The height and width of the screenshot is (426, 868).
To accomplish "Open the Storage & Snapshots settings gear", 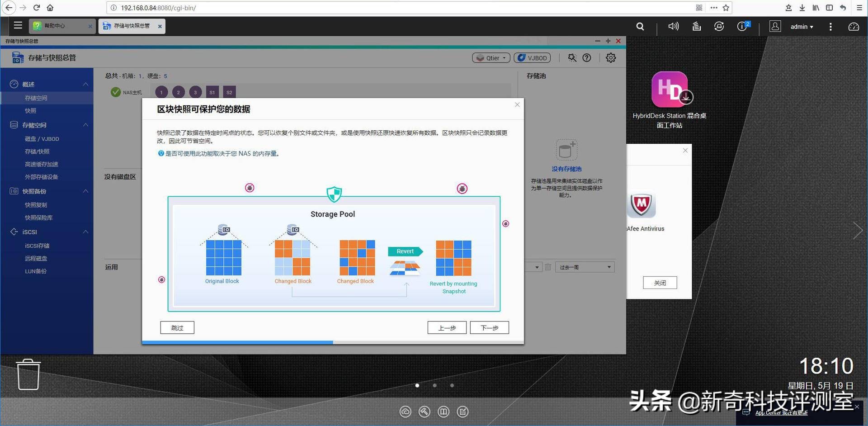I will 610,58.
